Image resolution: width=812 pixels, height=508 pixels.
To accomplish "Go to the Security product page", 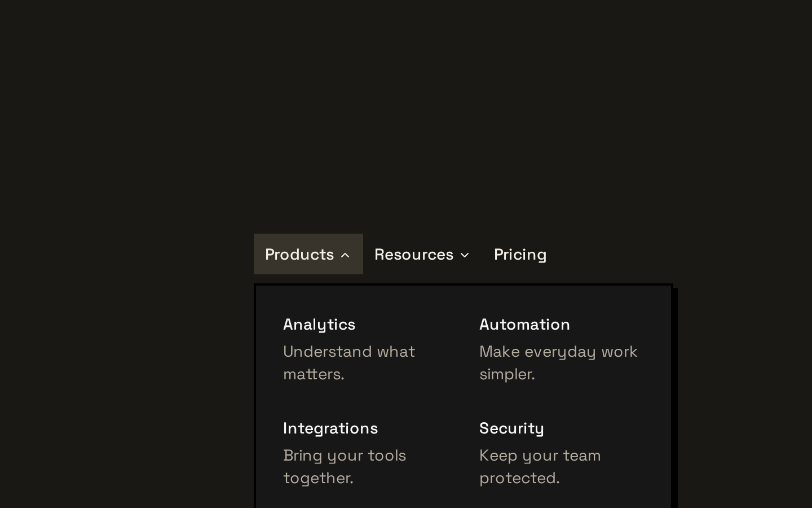I will (x=562, y=453).
